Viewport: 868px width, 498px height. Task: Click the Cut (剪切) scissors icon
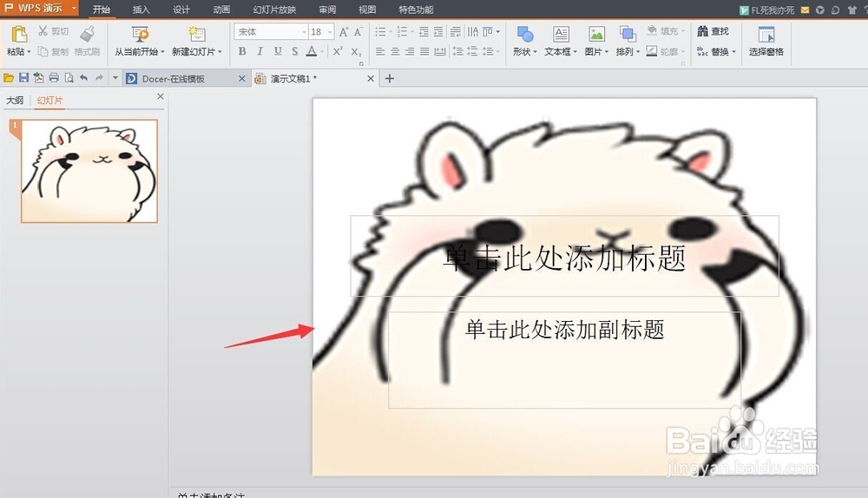43,31
